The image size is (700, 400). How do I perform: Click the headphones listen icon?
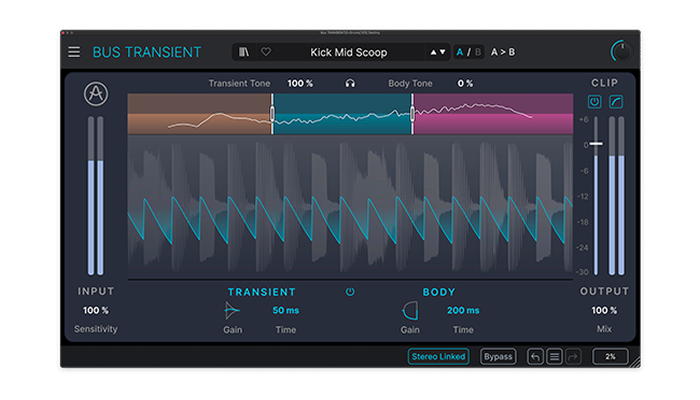click(x=350, y=83)
